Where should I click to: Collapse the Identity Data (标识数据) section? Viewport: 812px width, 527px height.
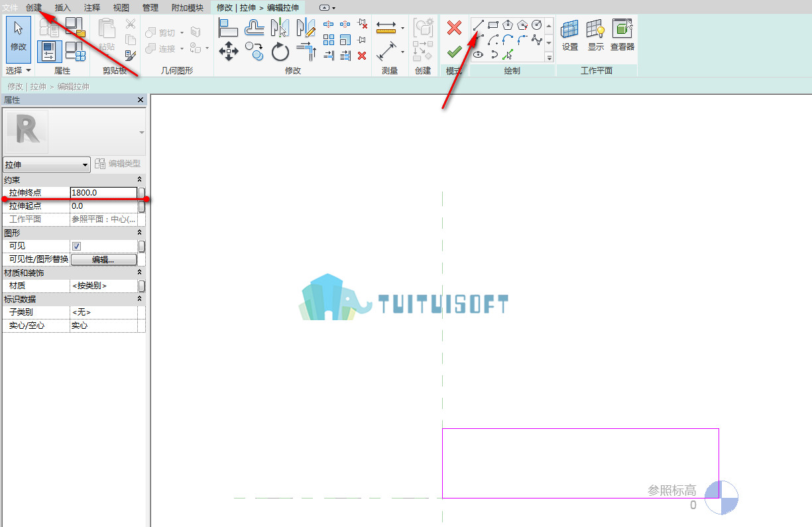pyautogui.click(x=139, y=299)
